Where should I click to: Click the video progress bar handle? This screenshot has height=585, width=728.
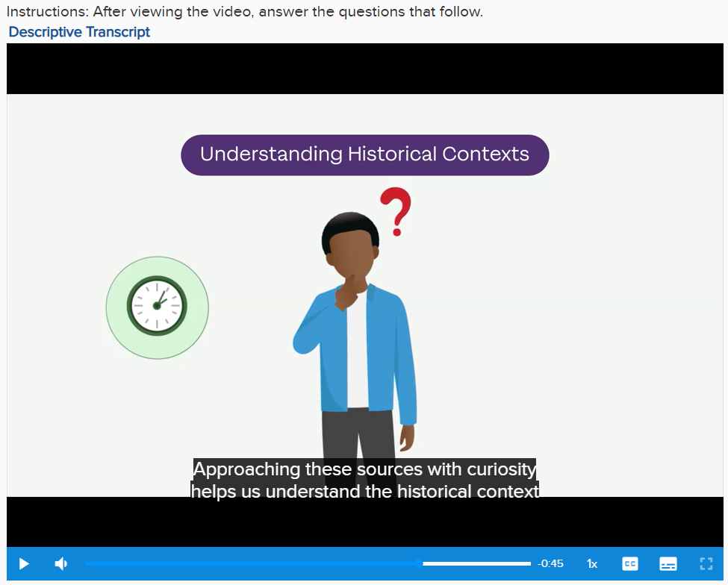419,563
